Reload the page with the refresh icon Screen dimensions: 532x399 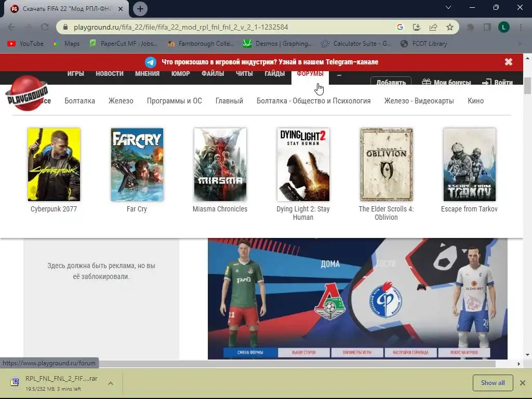coord(45,27)
